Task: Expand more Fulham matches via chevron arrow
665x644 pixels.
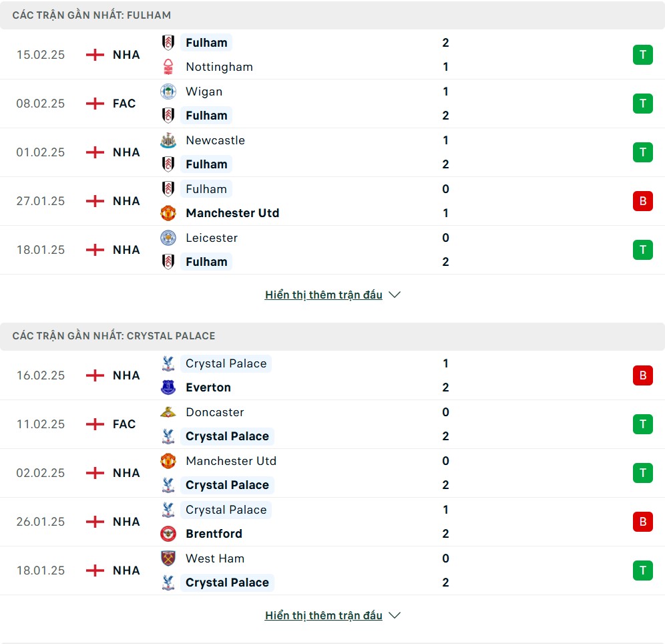Action: click(395, 295)
